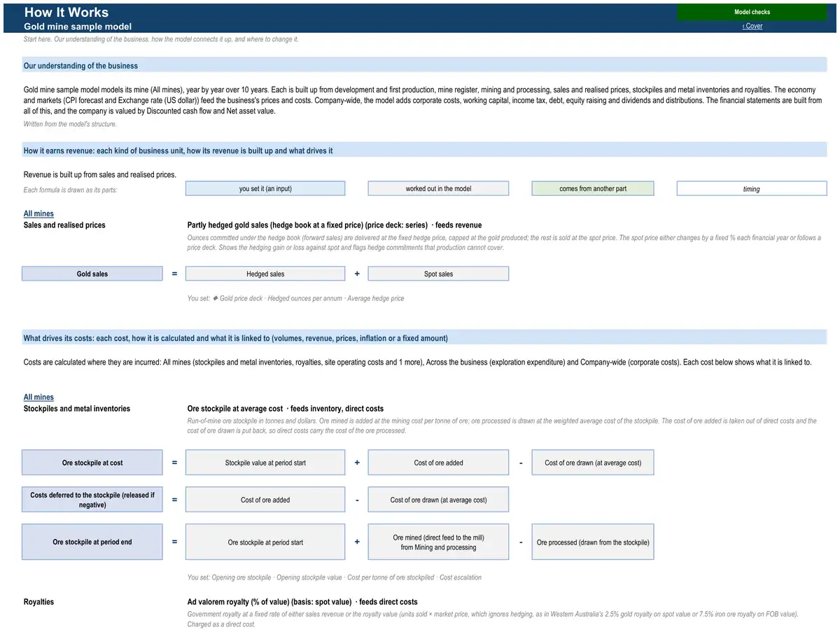Viewport: 840px width, 632px height.
Task: Open the All mines link above Stockpiles
Action: (x=38, y=397)
